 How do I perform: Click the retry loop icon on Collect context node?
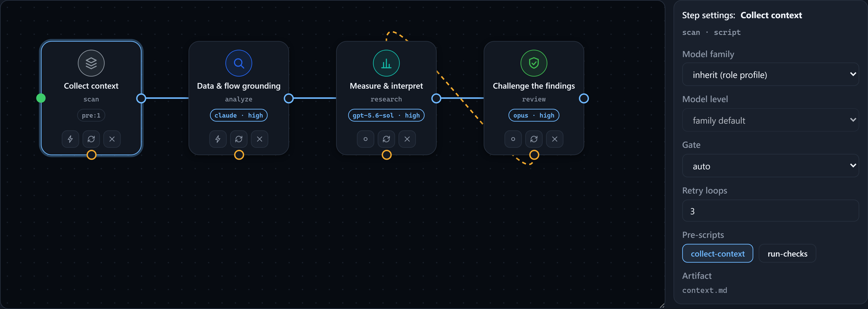click(91, 139)
